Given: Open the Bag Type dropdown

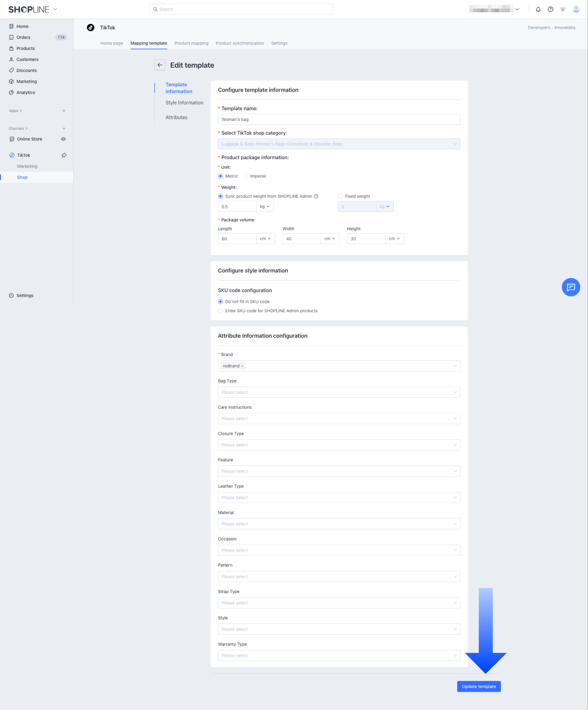Looking at the screenshot, I should coord(339,392).
